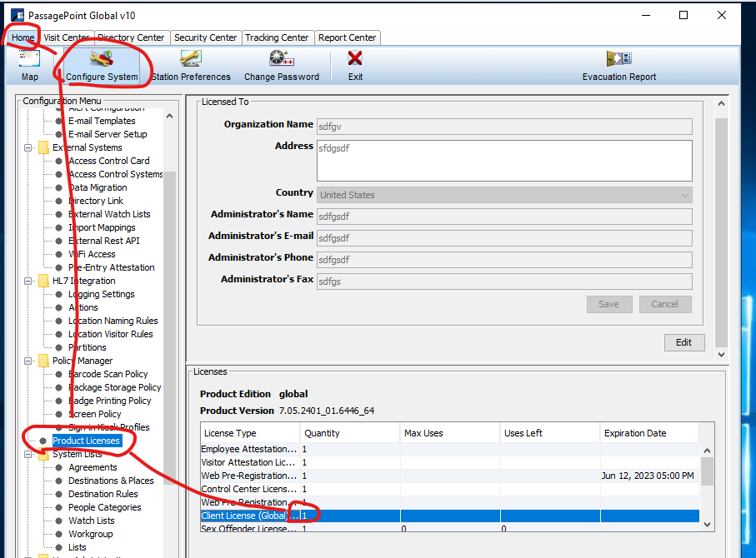Viewport: 756px width, 558px height.
Task: Select Data Migration in the tree
Action: click(x=98, y=187)
